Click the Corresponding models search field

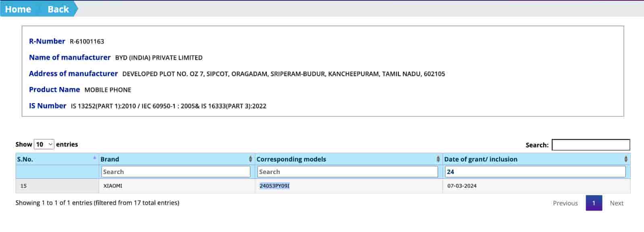click(347, 172)
